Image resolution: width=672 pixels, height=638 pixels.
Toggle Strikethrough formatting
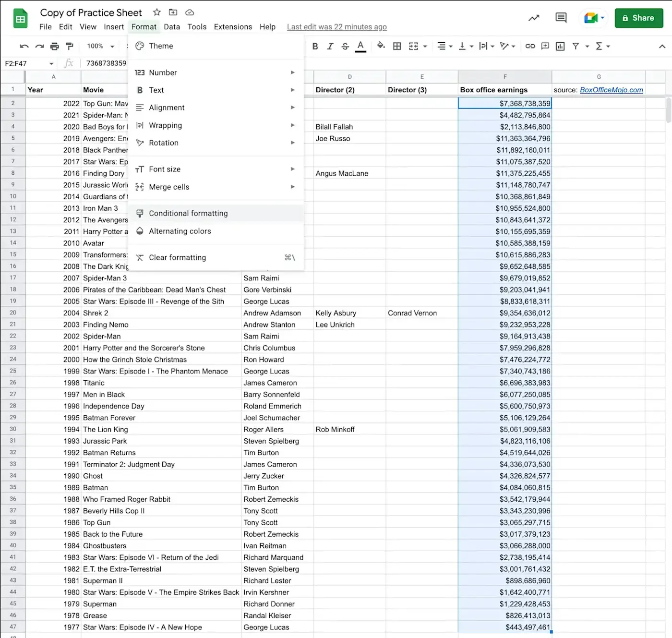click(345, 46)
